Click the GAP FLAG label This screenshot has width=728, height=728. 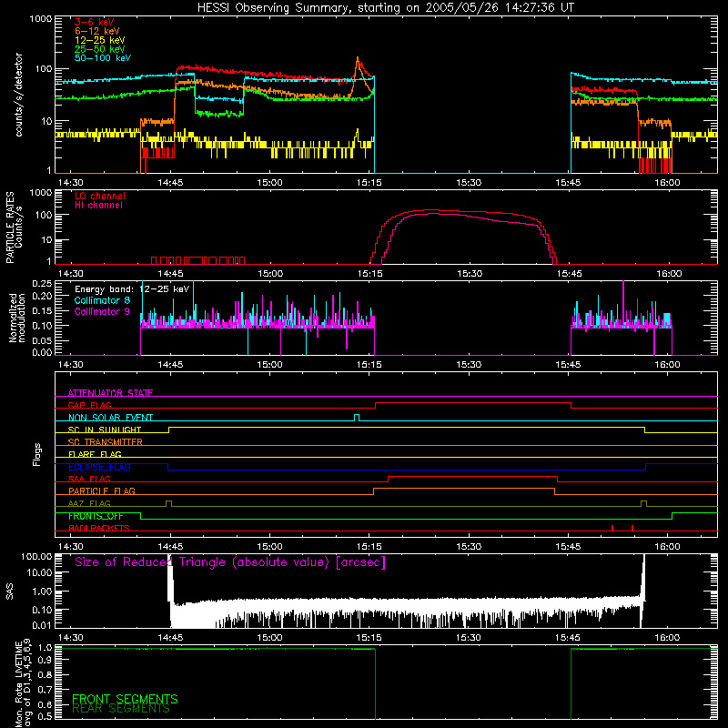coord(89,405)
